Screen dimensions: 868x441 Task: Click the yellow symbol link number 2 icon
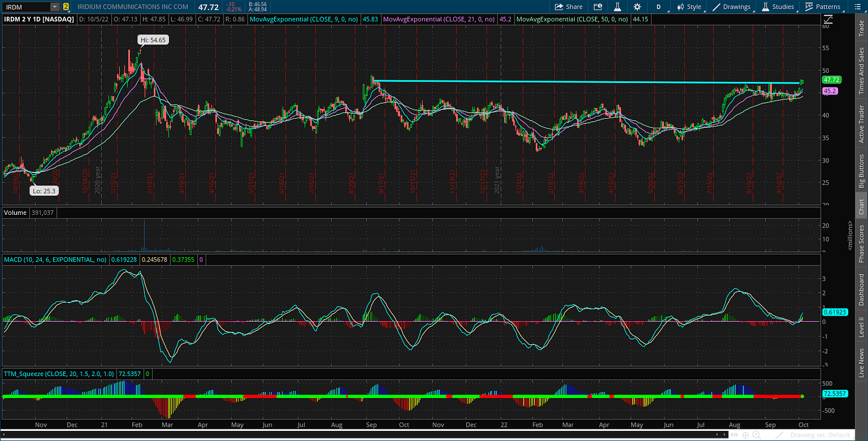pos(66,7)
